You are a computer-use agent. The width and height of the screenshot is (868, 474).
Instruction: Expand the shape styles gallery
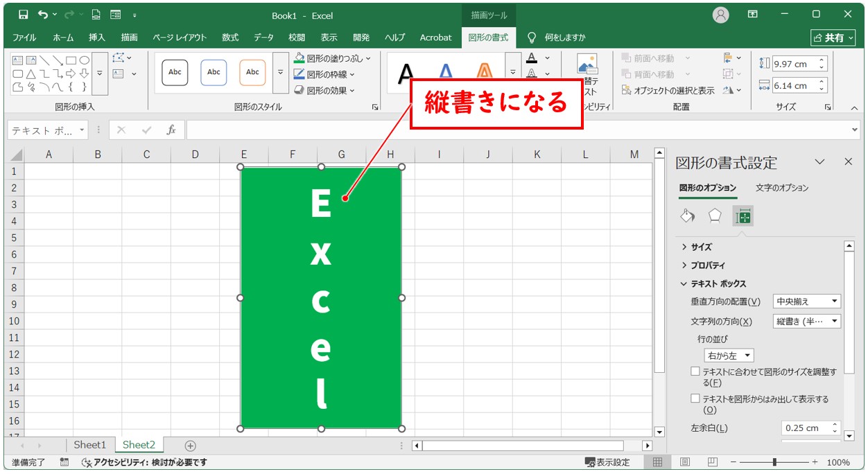[x=280, y=72]
